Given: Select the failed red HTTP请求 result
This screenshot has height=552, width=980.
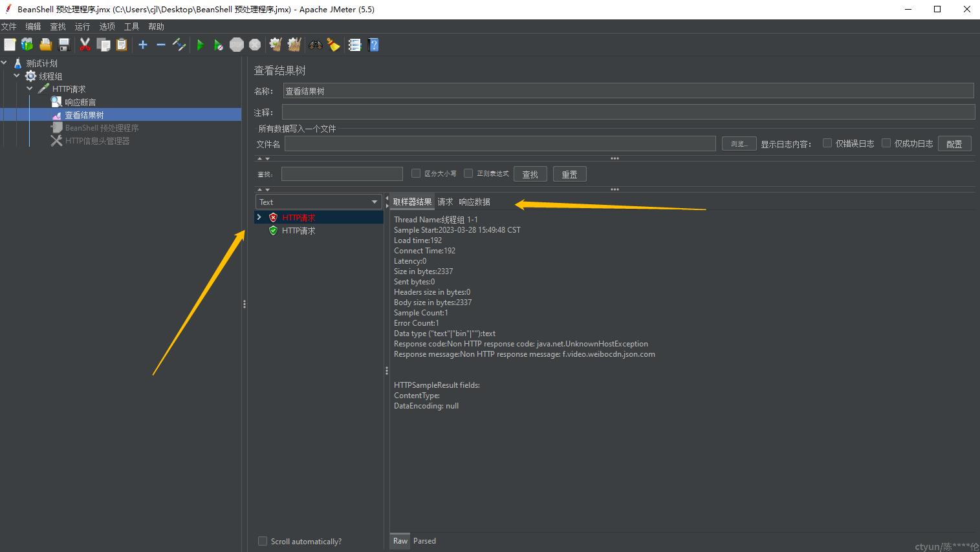Looking at the screenshot, I should pyautogui.click(x=299, y=218).
